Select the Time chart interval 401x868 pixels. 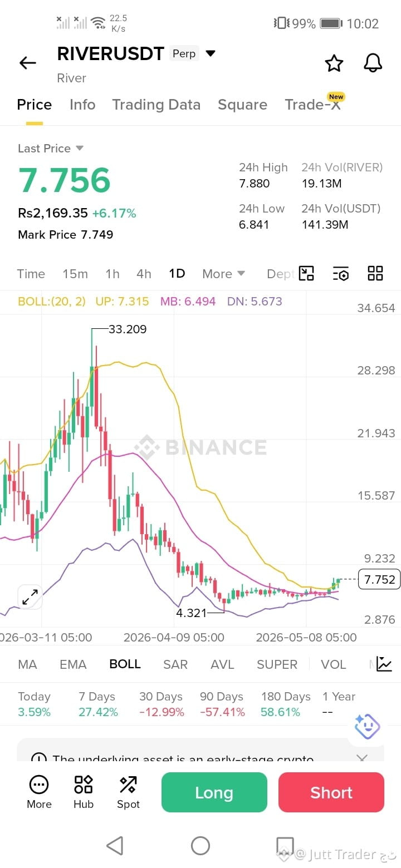31,274
